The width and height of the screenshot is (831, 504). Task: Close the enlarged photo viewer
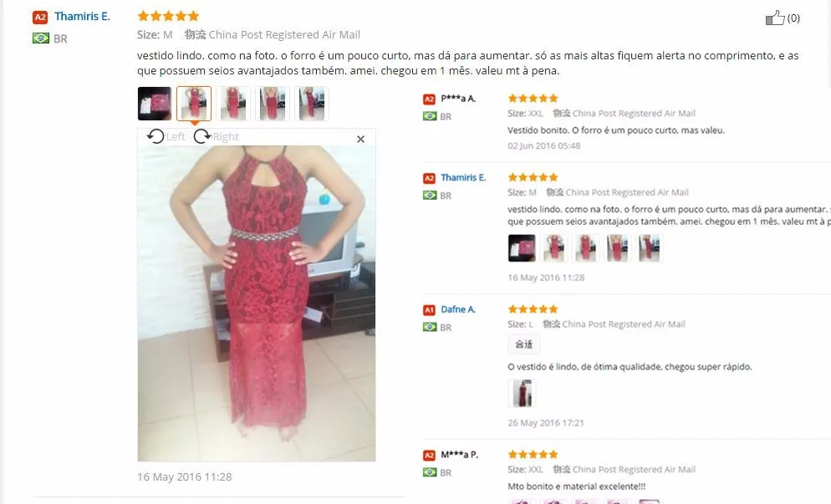point(361,139)
